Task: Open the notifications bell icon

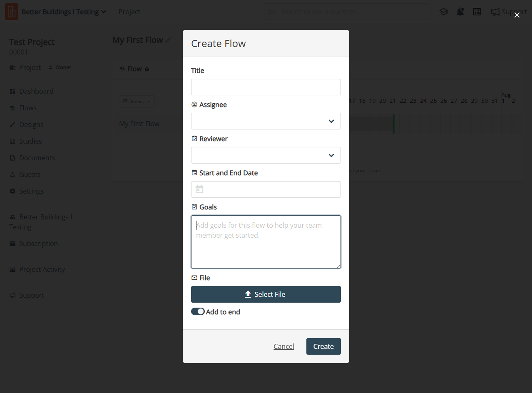Action: (x=460, y=12)
